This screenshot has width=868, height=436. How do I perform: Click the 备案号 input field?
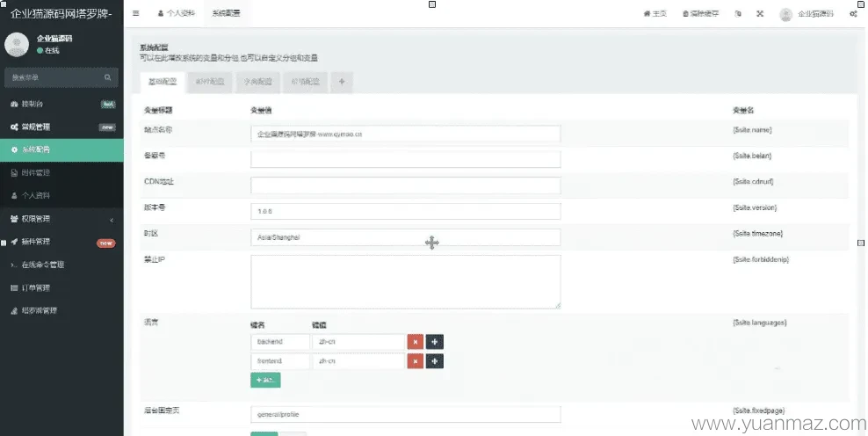pyautogui.click(x=406, y=160)
